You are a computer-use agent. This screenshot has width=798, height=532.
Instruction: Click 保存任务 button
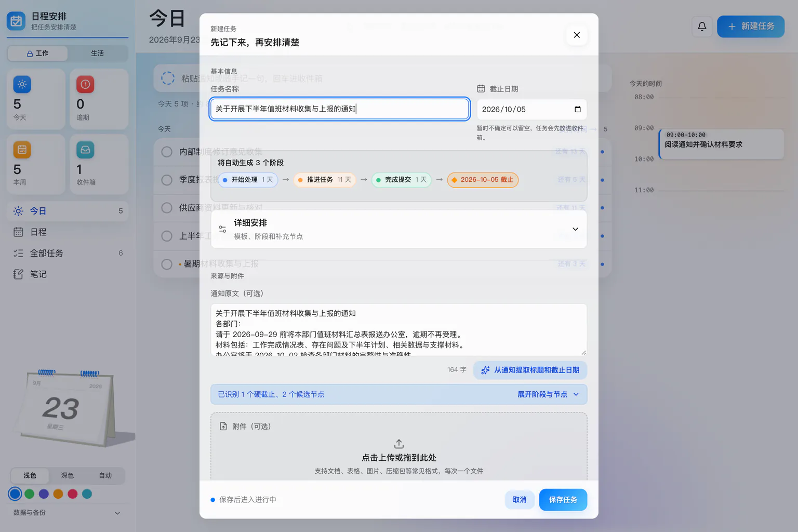[563, 500]
